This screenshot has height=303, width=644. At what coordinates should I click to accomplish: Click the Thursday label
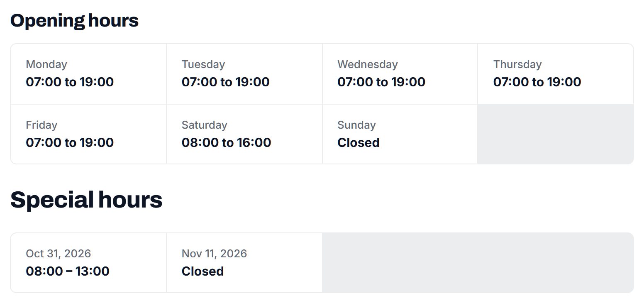pos(517,64)
